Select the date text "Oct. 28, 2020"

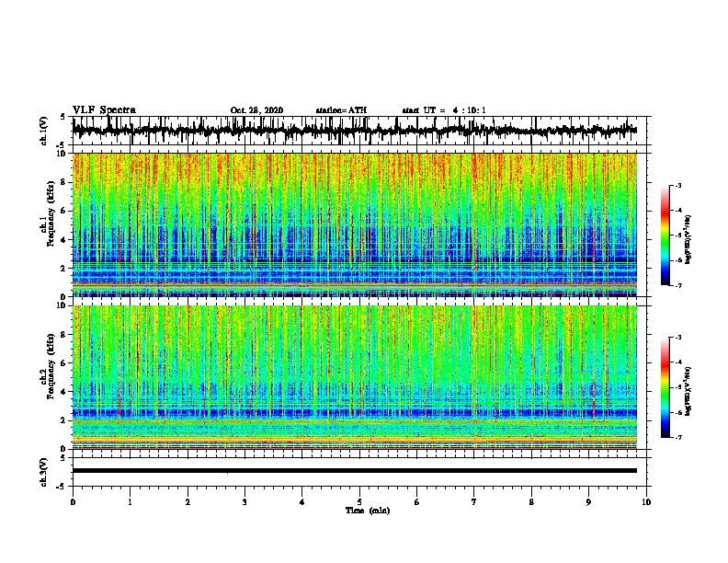tap(256, 110)
